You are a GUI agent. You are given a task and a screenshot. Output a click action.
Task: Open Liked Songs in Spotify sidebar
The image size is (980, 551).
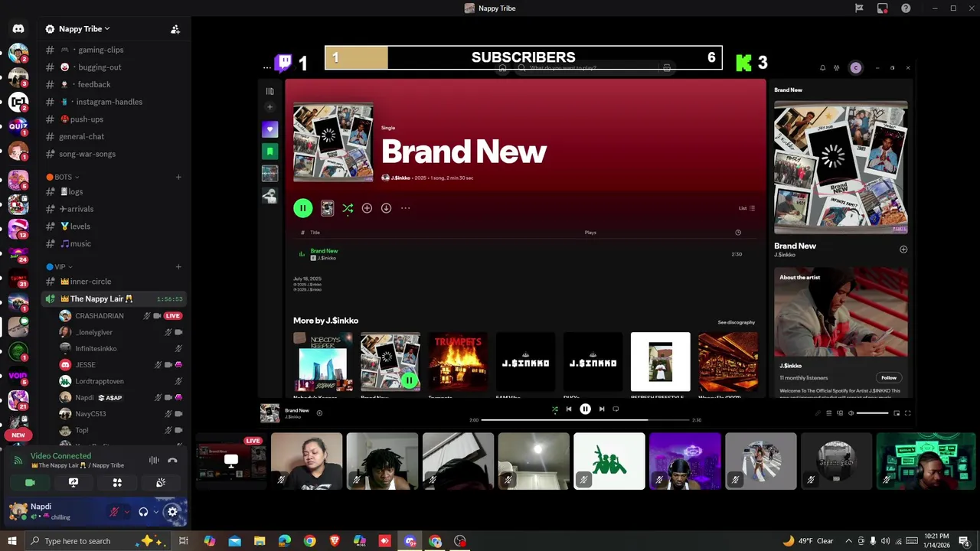(269, 129)
